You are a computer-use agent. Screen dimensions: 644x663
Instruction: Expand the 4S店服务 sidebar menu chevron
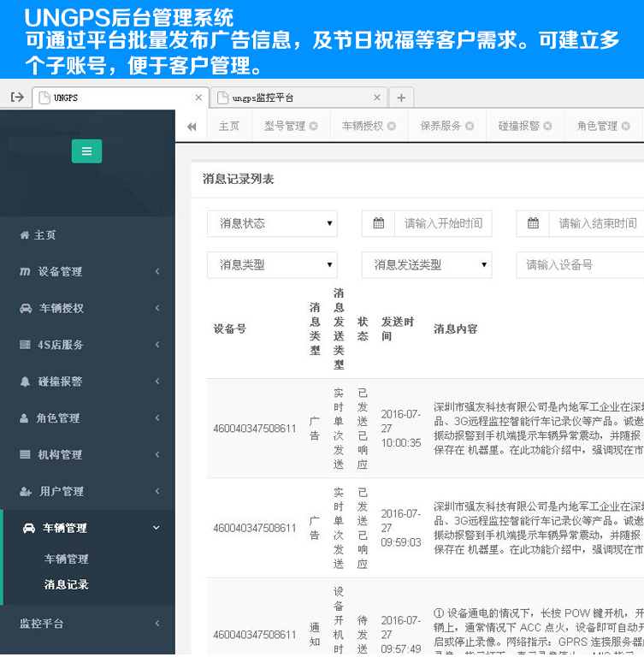tap(157, 344)
